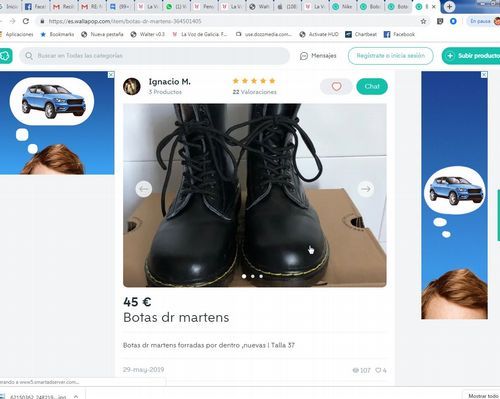Click the heart likes counter showing 4

[381, 370]
